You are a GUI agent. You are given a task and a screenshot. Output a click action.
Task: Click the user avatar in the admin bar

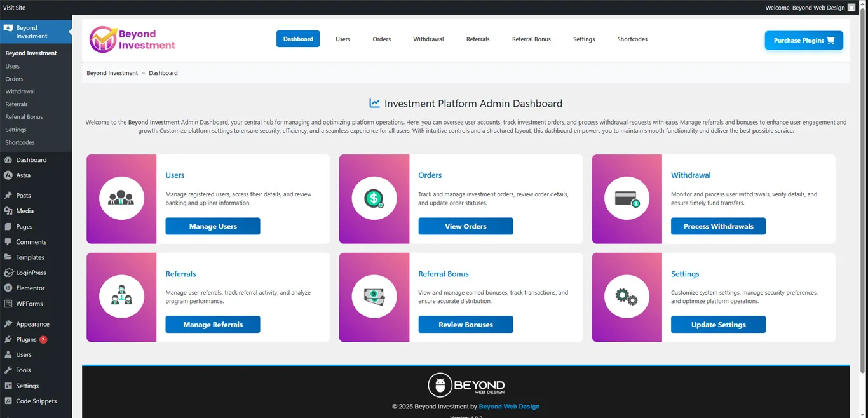pyautogui.click(x=851, y=8)
